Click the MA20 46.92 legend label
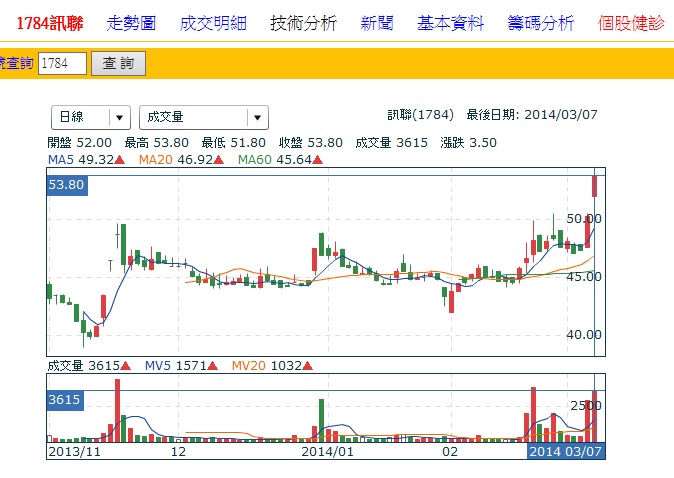The image size is (674, 478). [181, 160]
